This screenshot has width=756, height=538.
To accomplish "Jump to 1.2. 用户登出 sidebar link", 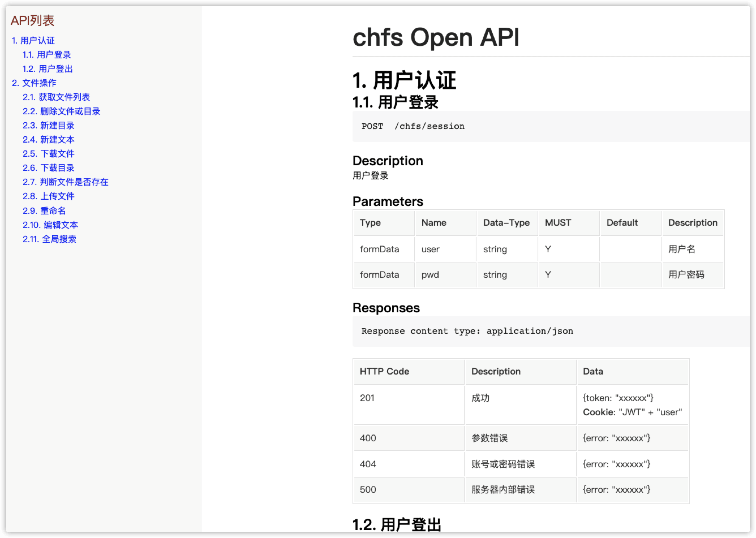I will tap(48, 69).
